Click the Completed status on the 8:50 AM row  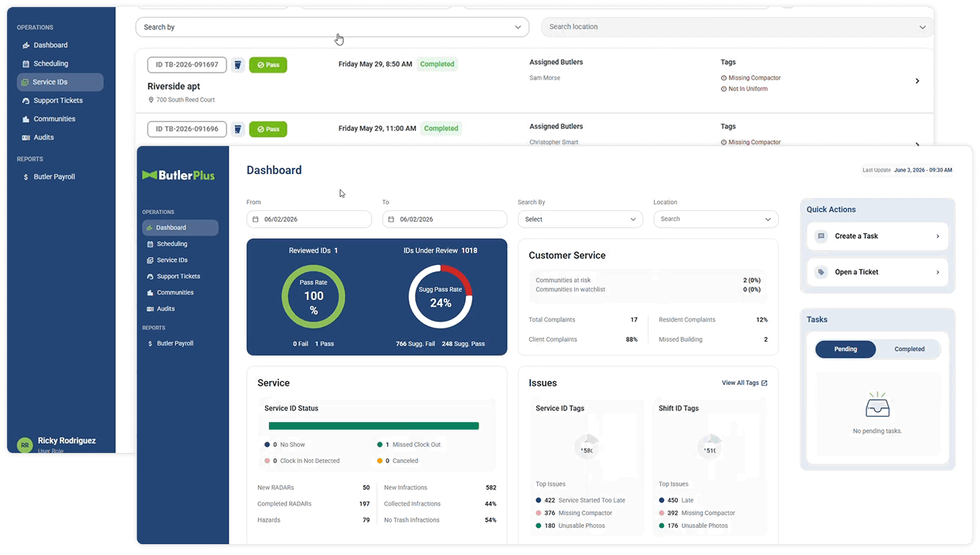coord(437,65)
